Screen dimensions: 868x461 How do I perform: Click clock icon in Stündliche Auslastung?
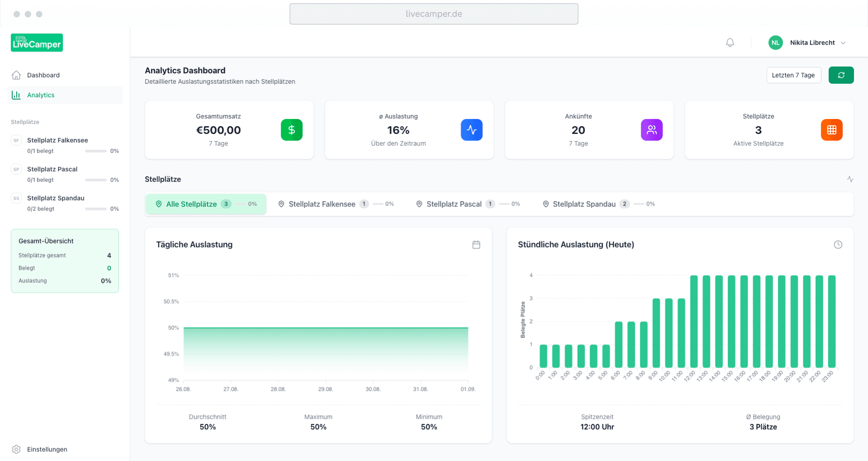pos(838,245)
